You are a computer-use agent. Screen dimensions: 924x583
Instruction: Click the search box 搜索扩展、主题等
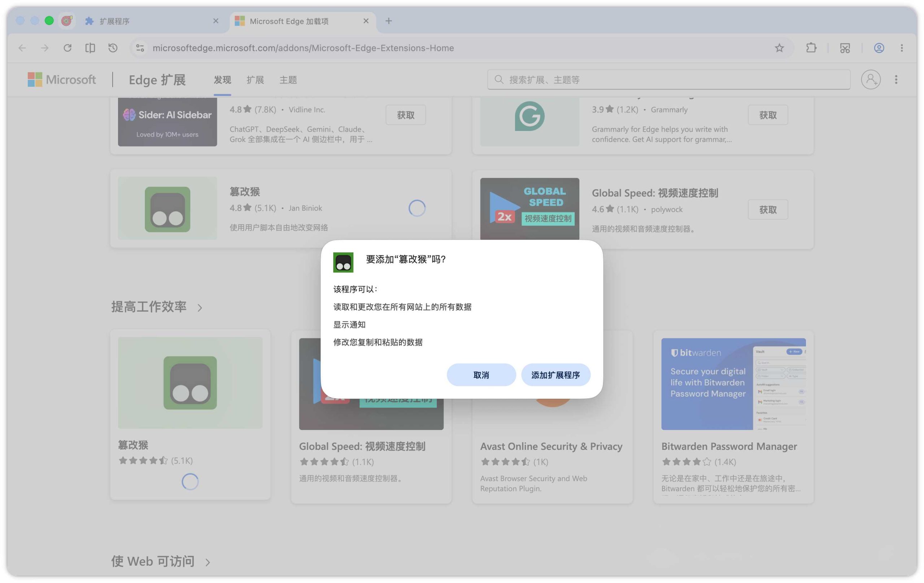point(668,79)
